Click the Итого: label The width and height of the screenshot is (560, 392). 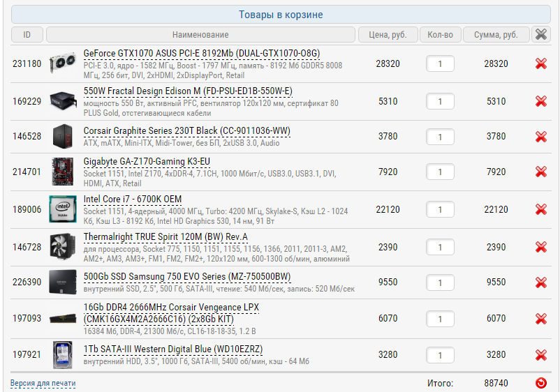pos(440,384)
